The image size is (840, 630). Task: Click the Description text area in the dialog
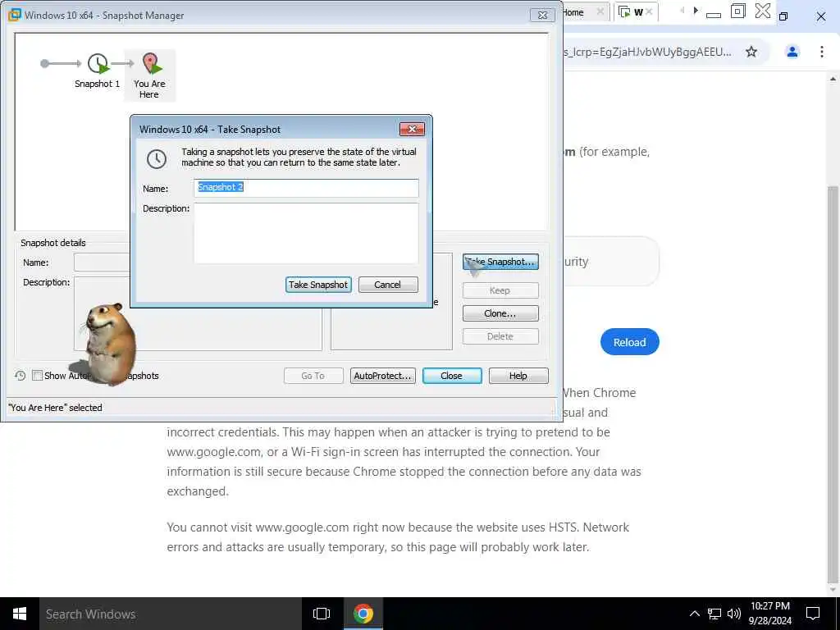[306, 233]
